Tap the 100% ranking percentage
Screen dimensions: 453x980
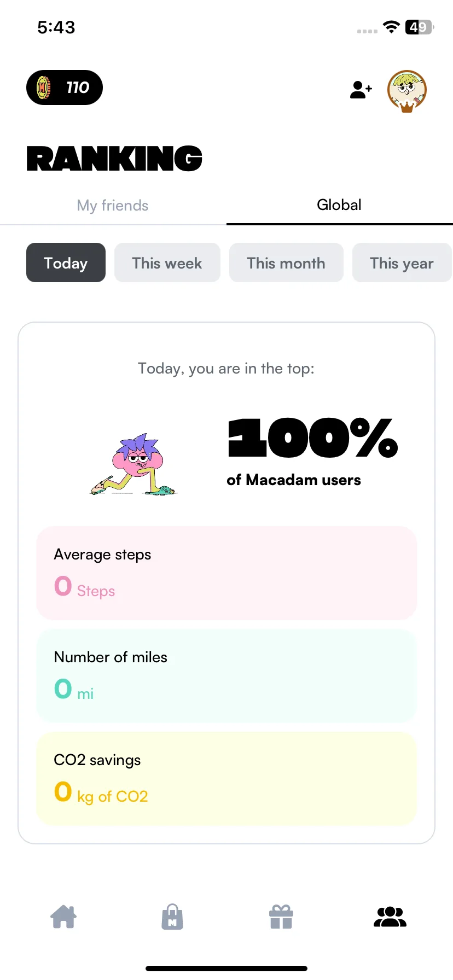click(x=313, y=438)
